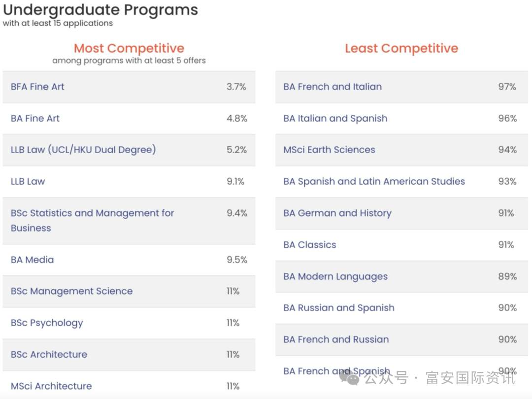Open BSc Statistics and Management for Business

(92, 220)
